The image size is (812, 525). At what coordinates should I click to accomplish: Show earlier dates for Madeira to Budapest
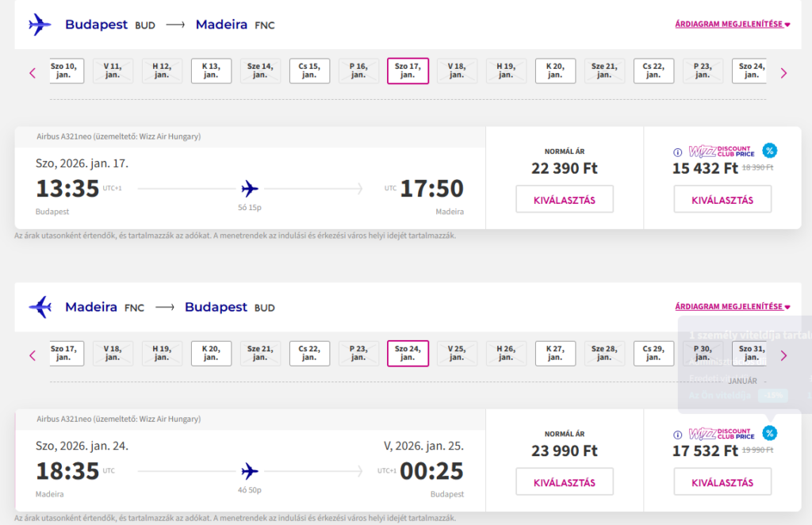(33, 355)
